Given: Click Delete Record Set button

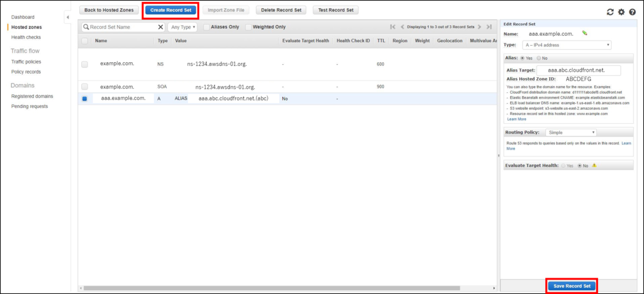Looking at the screenshot, I should [x=281, y=10].
